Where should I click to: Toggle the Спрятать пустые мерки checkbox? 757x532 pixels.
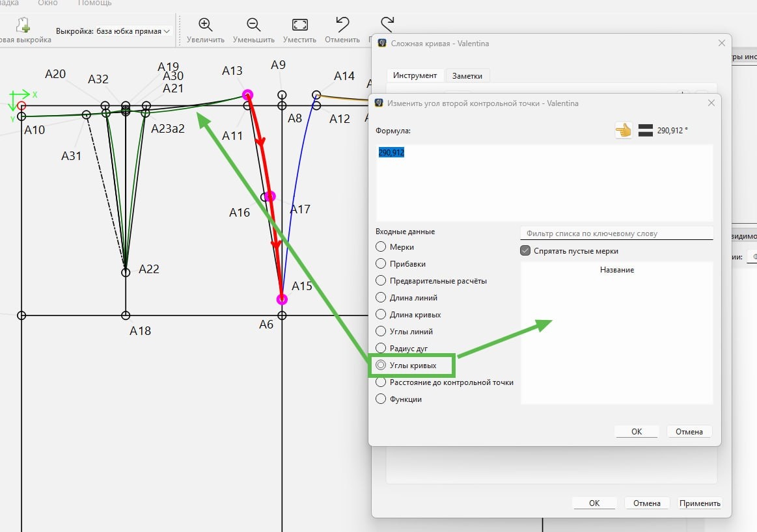525,251
